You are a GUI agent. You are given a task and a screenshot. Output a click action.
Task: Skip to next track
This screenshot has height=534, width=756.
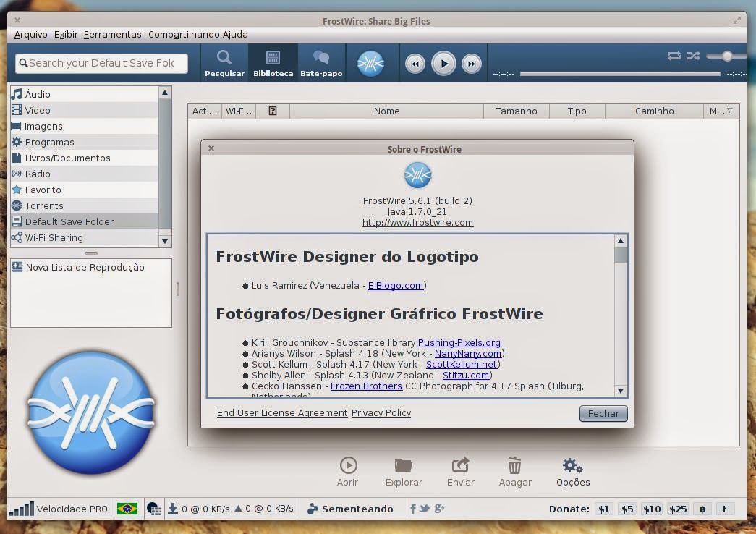472,63
